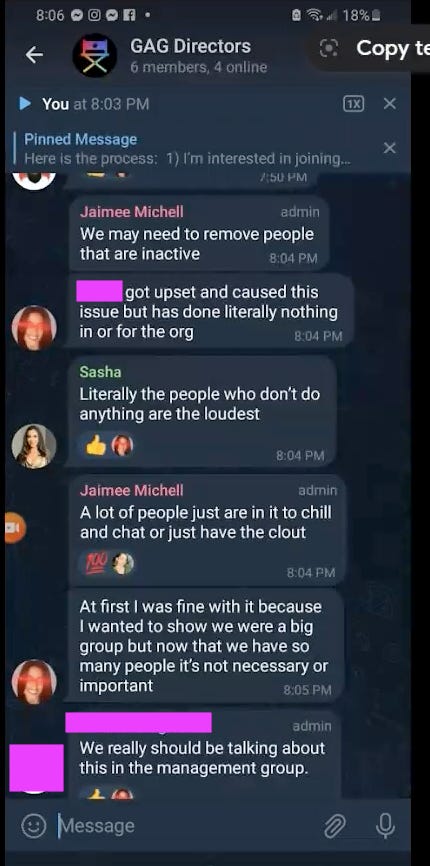
Task: Open the emoji picker smiley icon
Action: (34, 826)
